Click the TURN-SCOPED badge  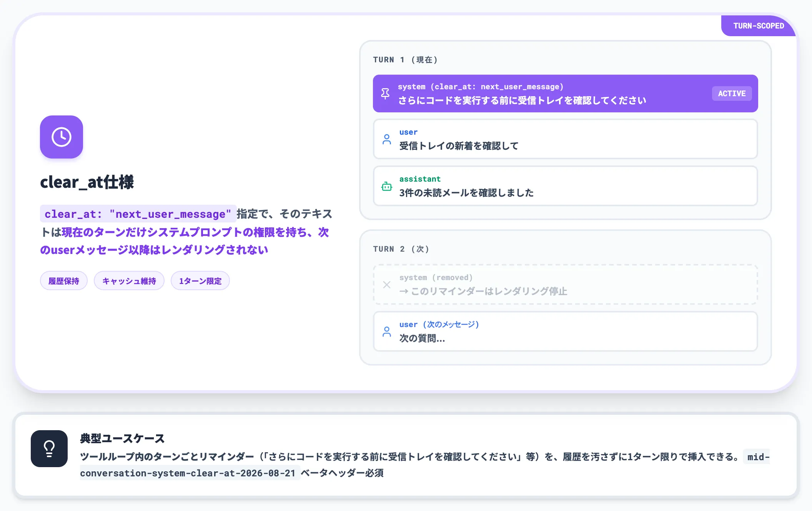[759, 26]
